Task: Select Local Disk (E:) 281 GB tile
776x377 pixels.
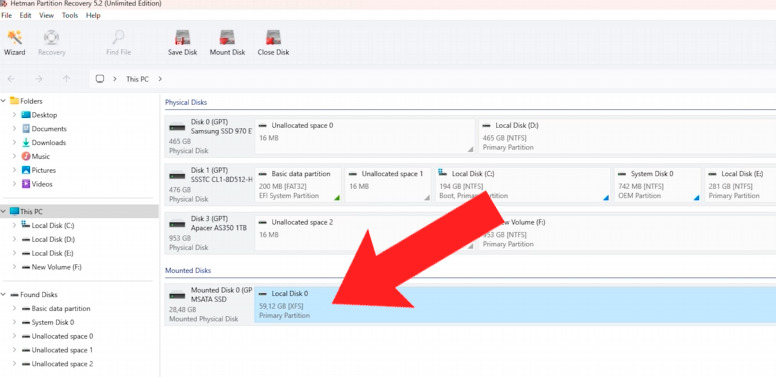Action: (740, 185)
